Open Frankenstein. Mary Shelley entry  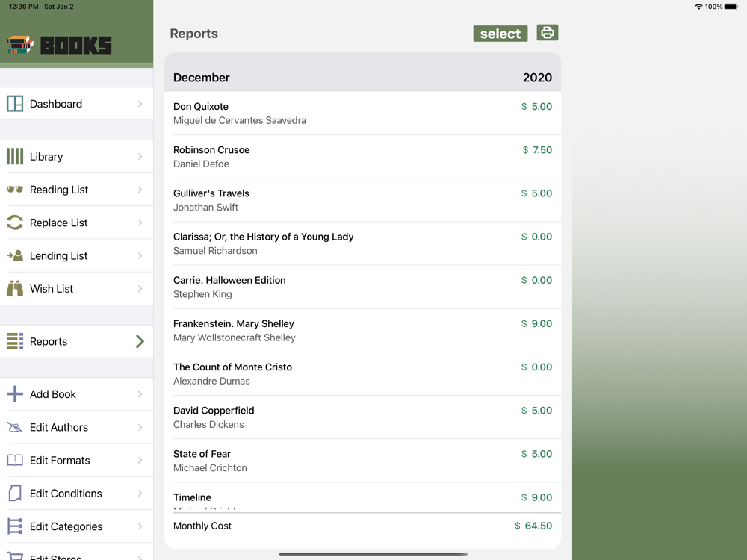click(362, 331)
